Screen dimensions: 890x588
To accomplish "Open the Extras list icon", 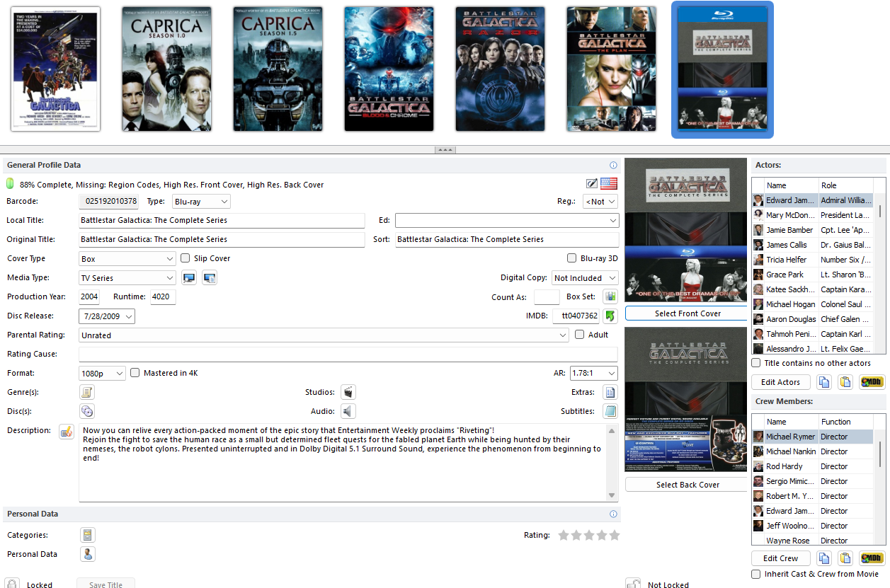I will (610, 392).
